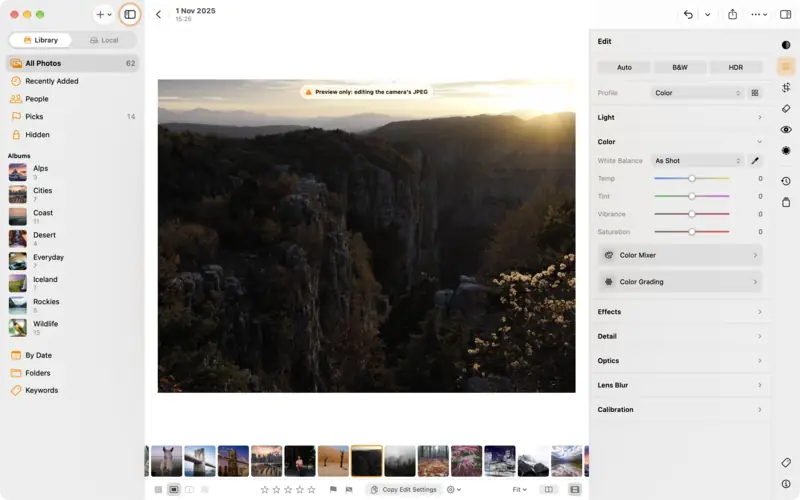Select the Crop and rotate tool

coord(786,88)
